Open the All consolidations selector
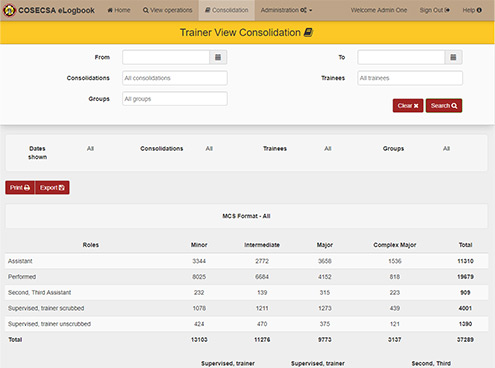The height and width of the screenshot is (368, 495). 175,78
